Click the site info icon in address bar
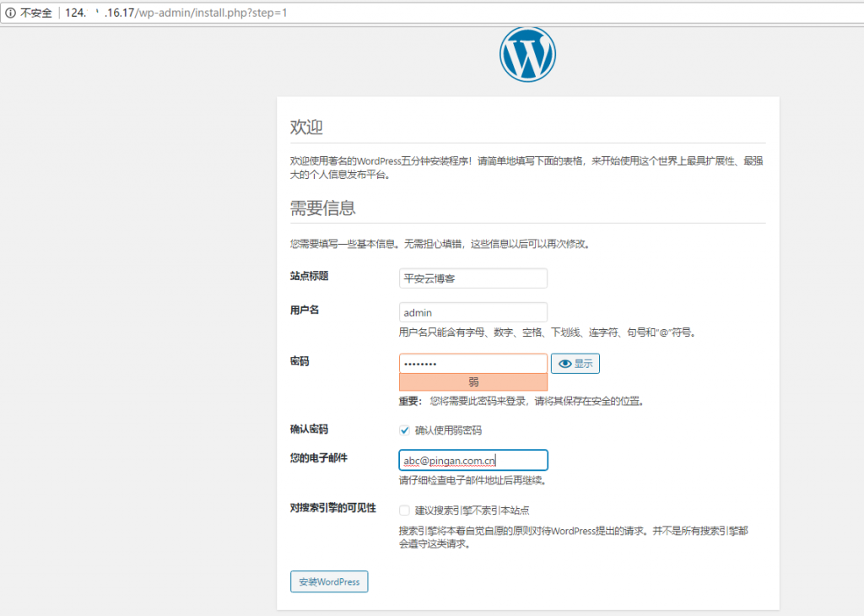864x616 pixels. (x=10, y=13)
